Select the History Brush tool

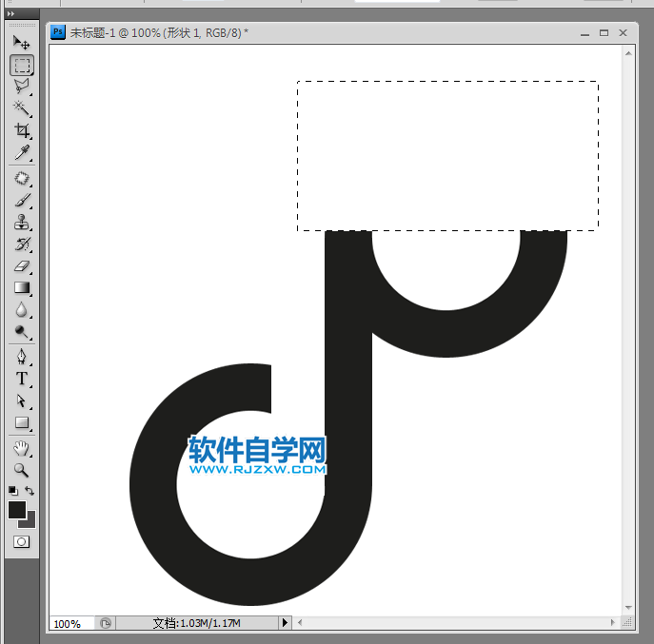[22, 244]
